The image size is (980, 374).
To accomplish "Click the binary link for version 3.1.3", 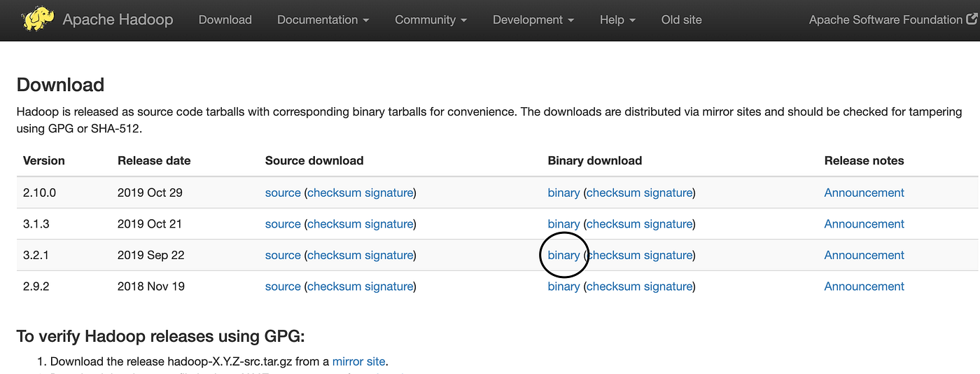I will (x=563, y=224).
